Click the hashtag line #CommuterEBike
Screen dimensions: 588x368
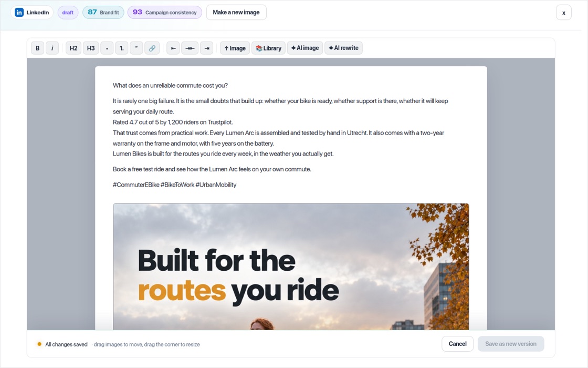click(174, 185)
